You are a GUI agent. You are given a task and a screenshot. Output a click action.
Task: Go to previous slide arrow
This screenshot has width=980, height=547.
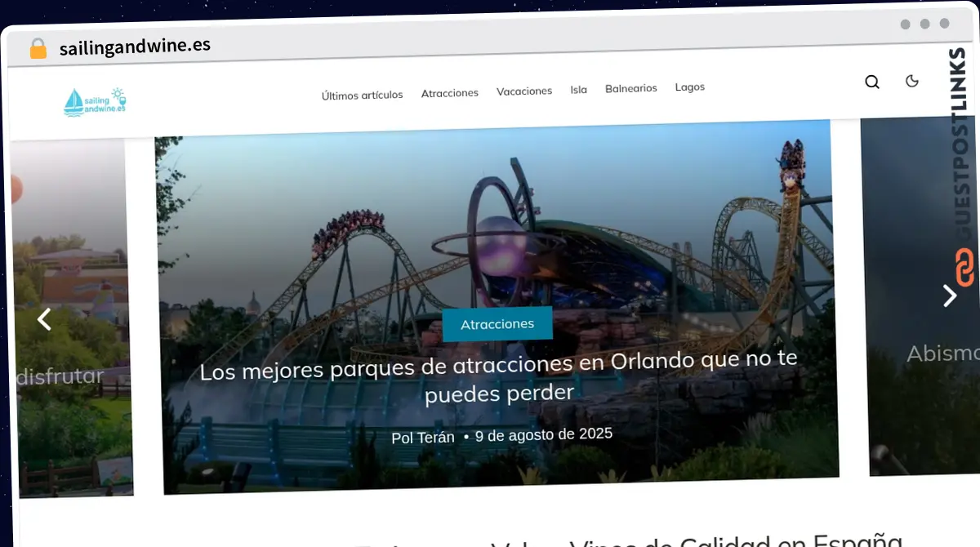(x=44, y=319)
